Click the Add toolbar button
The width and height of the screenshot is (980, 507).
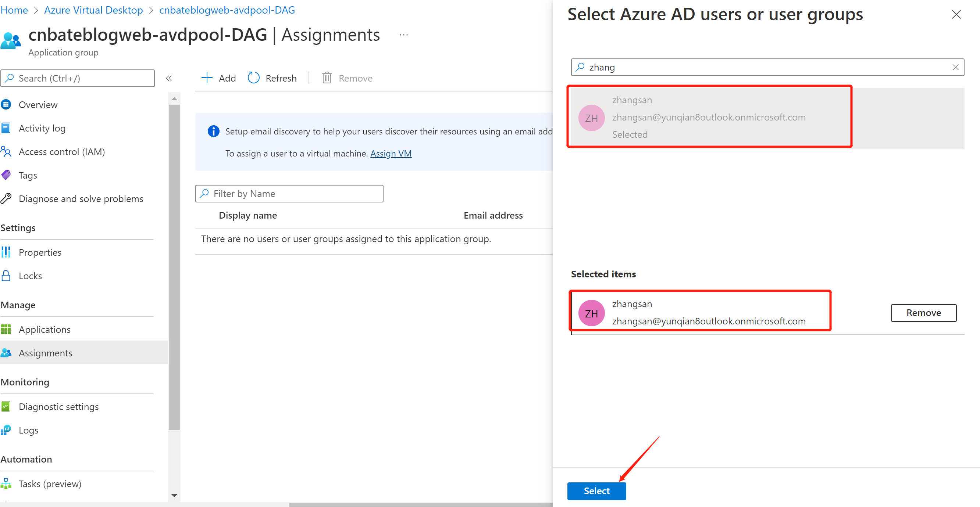pos(219,78)
